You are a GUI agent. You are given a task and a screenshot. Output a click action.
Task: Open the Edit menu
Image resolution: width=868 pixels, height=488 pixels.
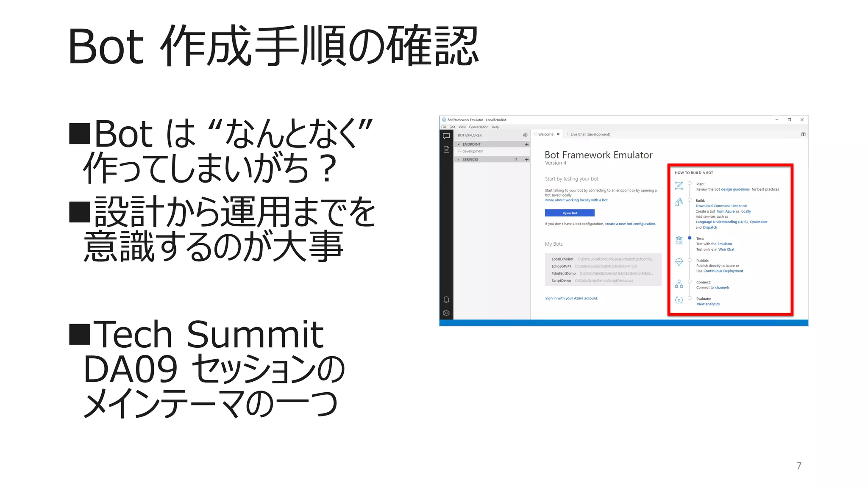452,127
